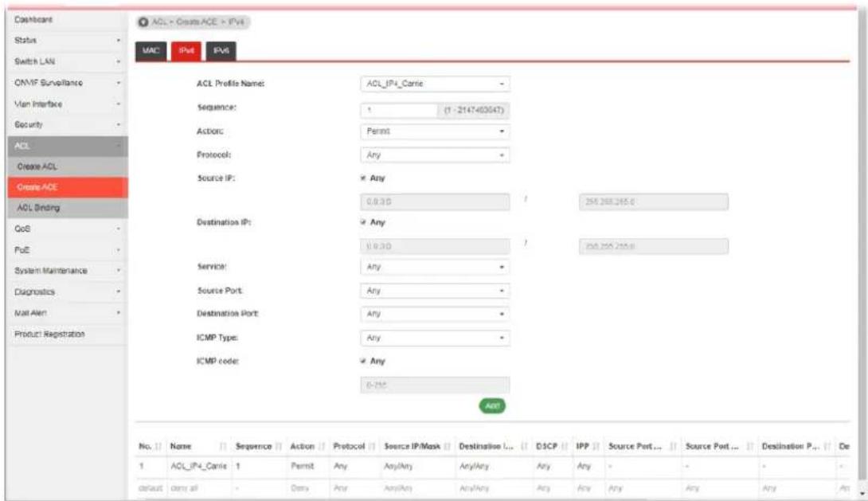Image resolution: width=868 pixels, height=501 pixels.
Task: Expand the Diagnostics sidebar menu
Action: pyautogui.click(x=67, y=292)
